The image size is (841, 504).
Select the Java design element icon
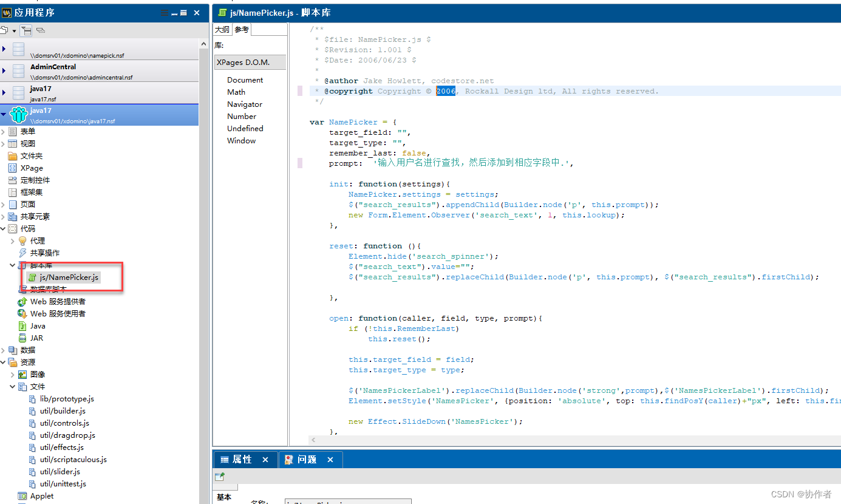click(22, 325)
